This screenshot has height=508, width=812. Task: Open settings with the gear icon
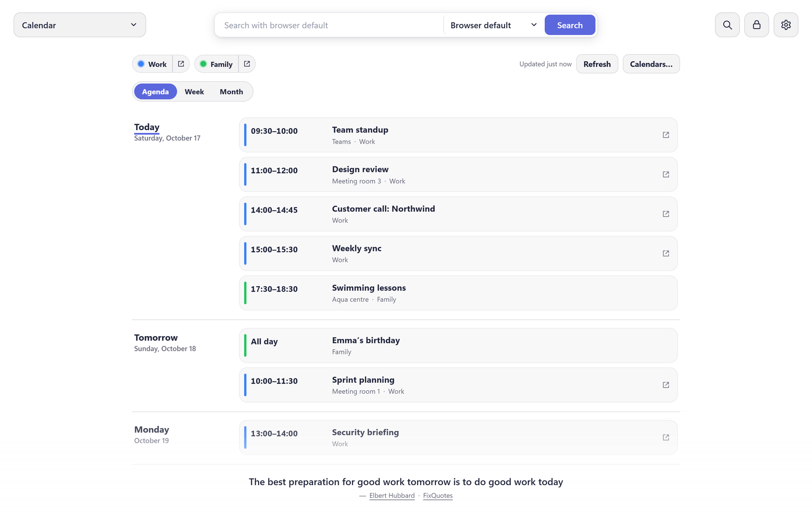pyautogui.click(x=786, y=25)
